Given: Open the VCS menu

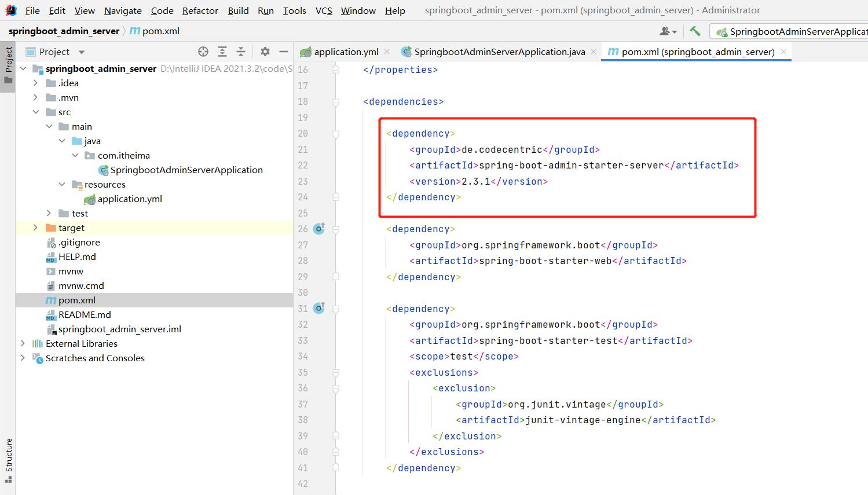Looking at the screenshot, I should [324, 10].
